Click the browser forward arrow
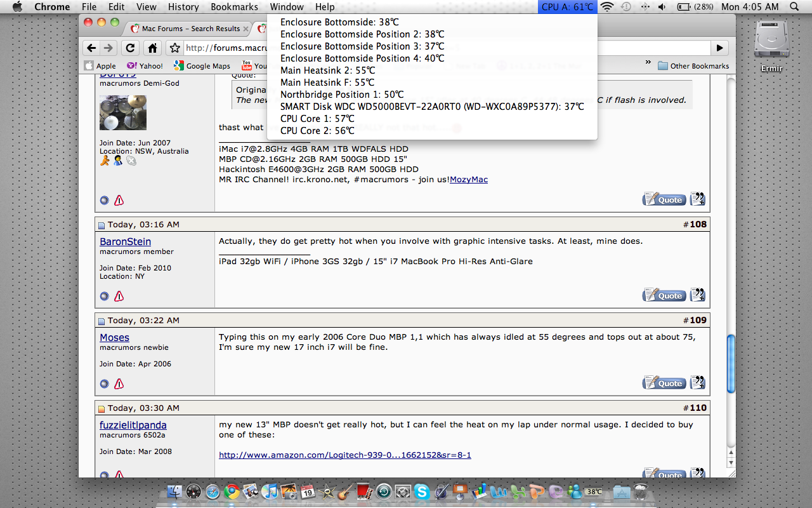This screenshot has height=508, width=812. [x=108, y=48]
